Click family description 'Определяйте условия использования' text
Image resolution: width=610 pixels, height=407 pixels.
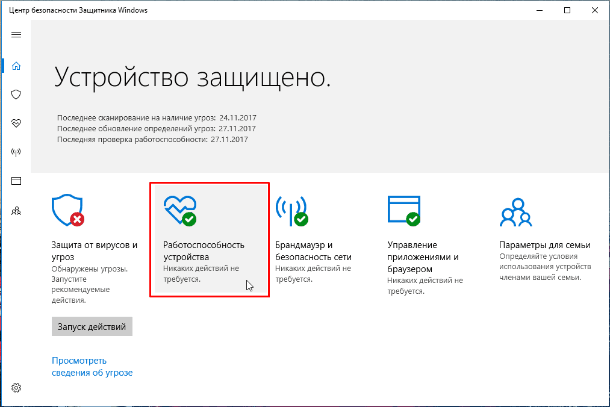[x=545, y=267]
